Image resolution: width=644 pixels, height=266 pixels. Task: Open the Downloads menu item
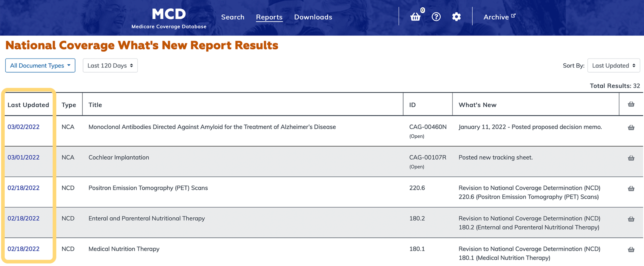pyautogui.click(x=313, y=17)
